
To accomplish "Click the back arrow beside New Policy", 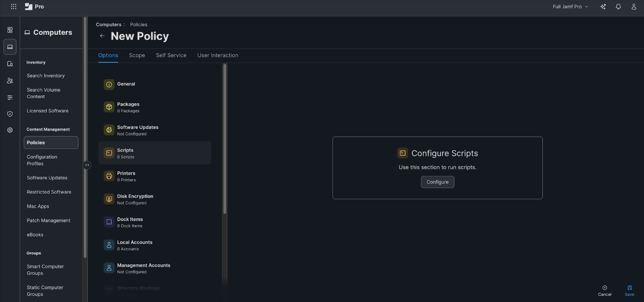I will (x=102, y=36).
